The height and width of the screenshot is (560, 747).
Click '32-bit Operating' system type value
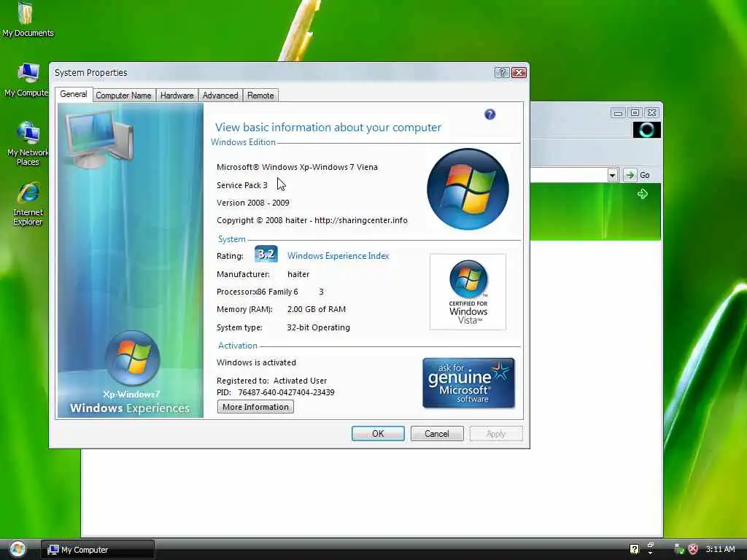(318, 327)
